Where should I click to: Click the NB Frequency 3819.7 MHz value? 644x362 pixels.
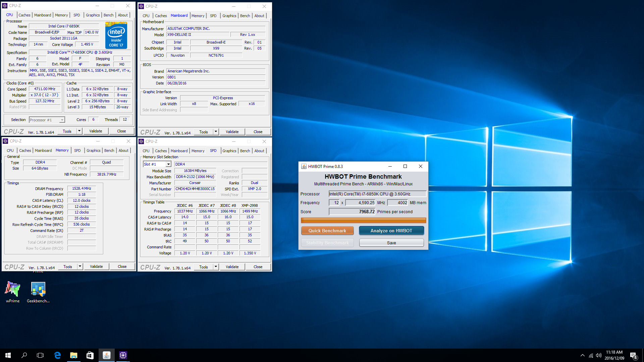click(x=107, y=174)
